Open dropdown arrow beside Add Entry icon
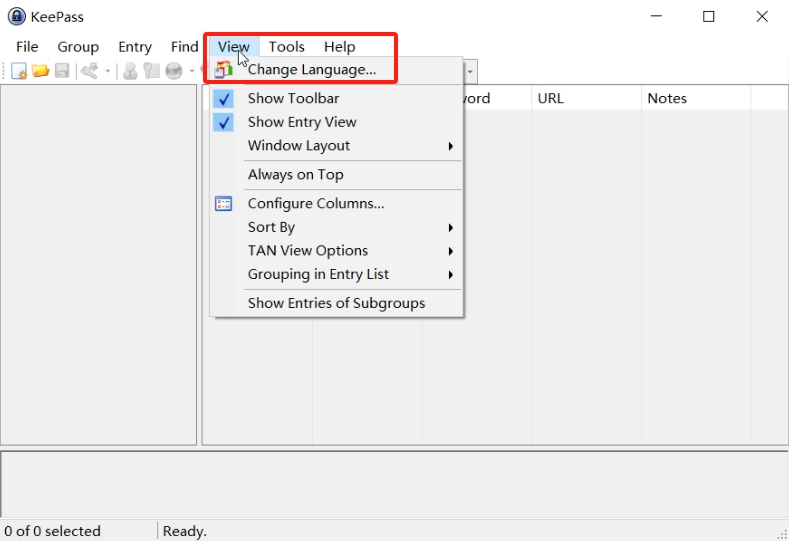Screen dimensions: 789x541 [x=108, y=71]
